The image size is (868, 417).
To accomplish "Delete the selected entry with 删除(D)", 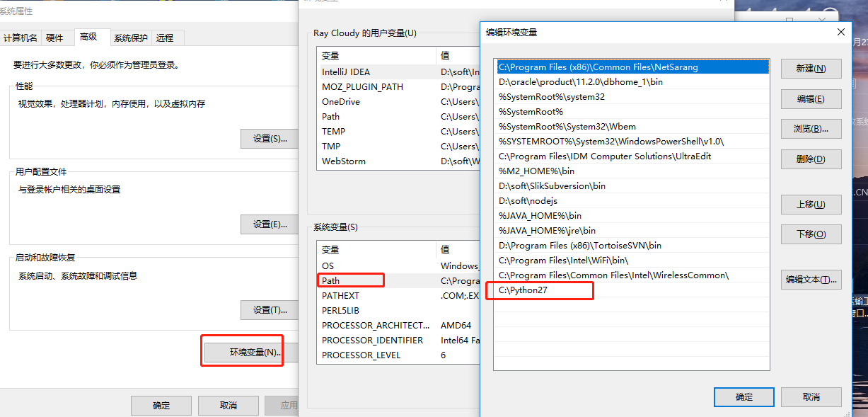I will click(x=811, y=159).
